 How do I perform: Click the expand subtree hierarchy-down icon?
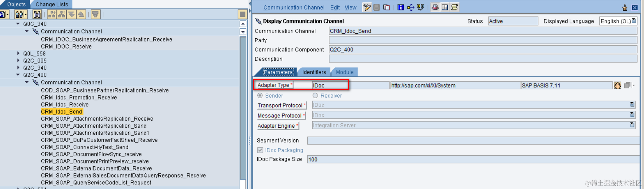52,15
